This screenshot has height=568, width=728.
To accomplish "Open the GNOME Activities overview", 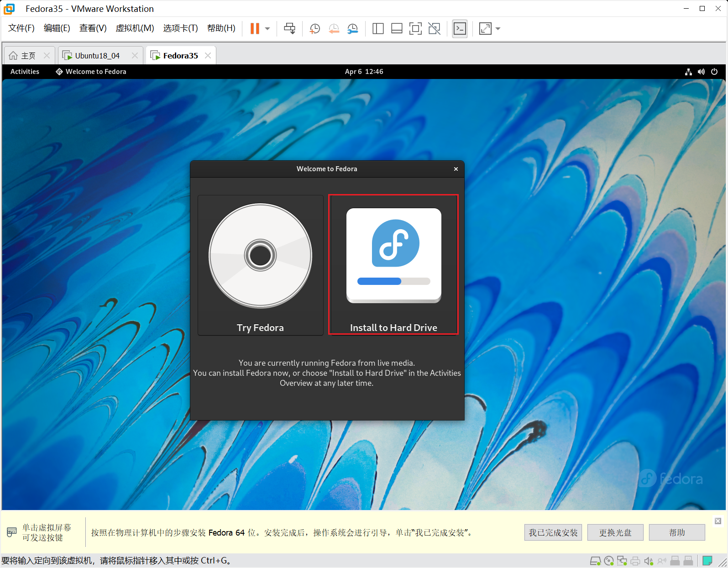I will pos(25,72).
